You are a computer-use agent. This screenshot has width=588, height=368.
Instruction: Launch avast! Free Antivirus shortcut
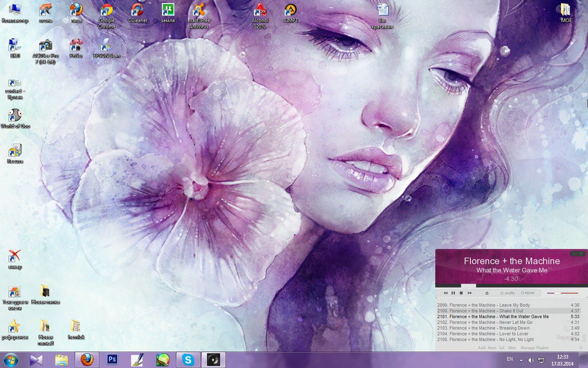coord(199,16)
